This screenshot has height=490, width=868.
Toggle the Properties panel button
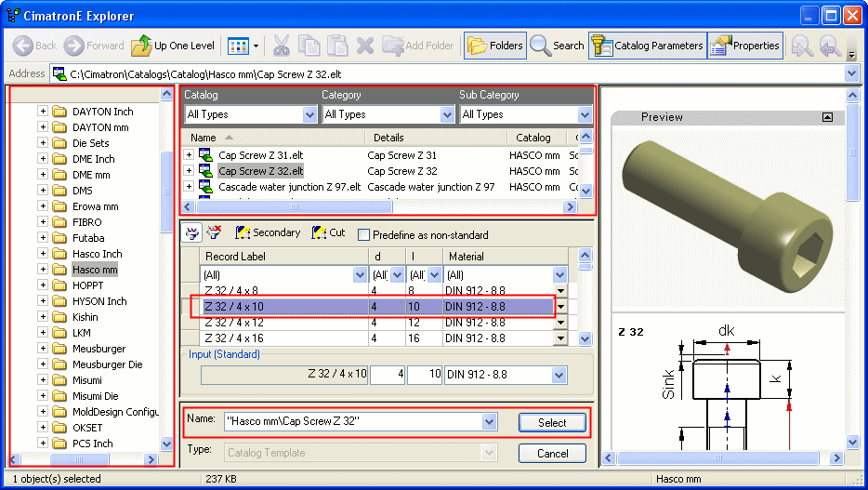coord(744,46)
